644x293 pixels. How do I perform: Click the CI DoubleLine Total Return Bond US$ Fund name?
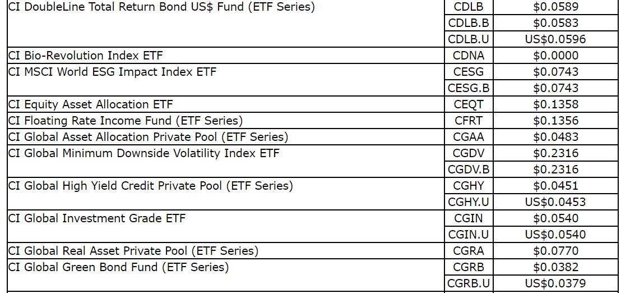[x=161, y=7]
